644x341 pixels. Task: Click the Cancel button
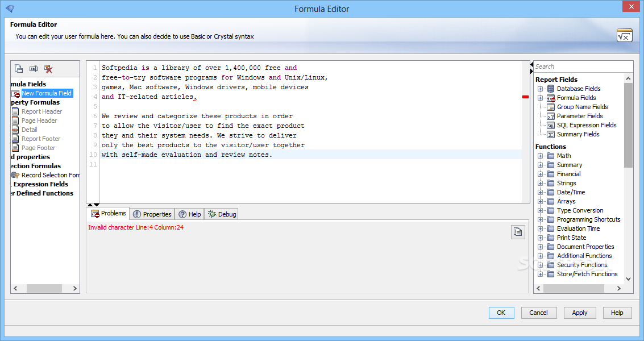pyautogui.click(x=538, y=313)
